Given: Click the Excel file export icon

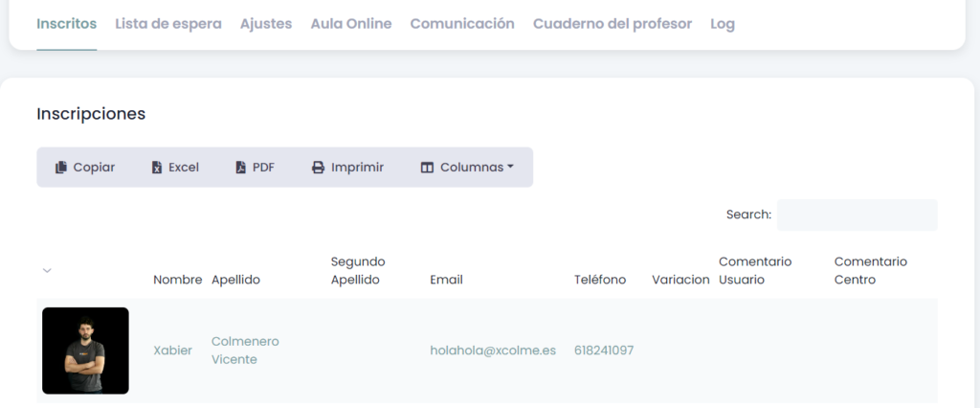Looking at the screenshot, I should [157, 168].
